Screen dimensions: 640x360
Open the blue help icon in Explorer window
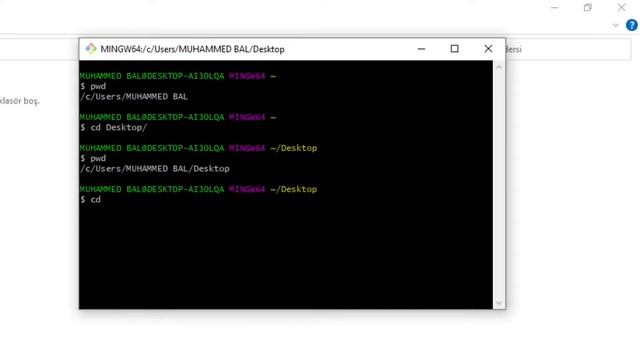click(x=631, y=25)
